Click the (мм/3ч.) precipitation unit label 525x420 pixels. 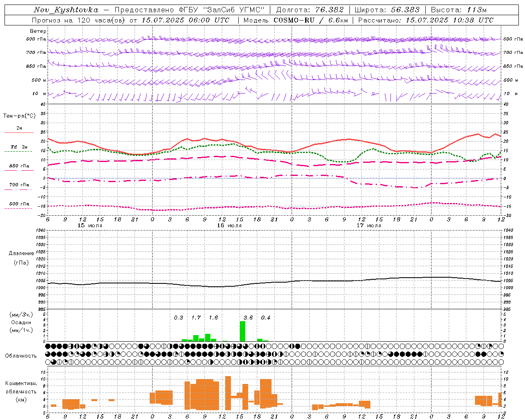[21, 315]
